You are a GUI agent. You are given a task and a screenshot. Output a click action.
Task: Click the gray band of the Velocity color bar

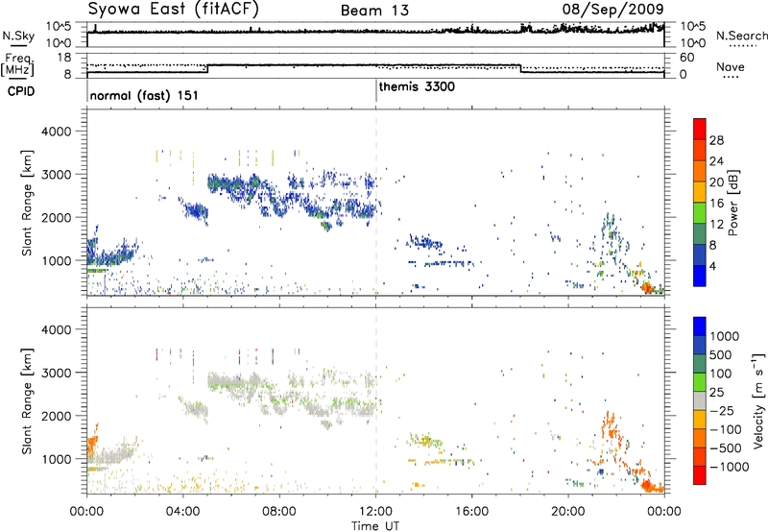click(x=700, y=401)
